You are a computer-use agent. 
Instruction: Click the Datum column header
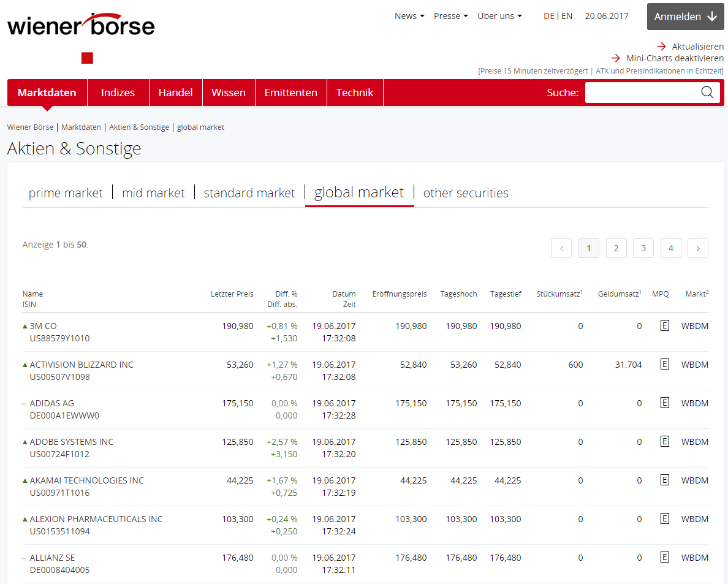pyautogui.click(x=344, y=294)
